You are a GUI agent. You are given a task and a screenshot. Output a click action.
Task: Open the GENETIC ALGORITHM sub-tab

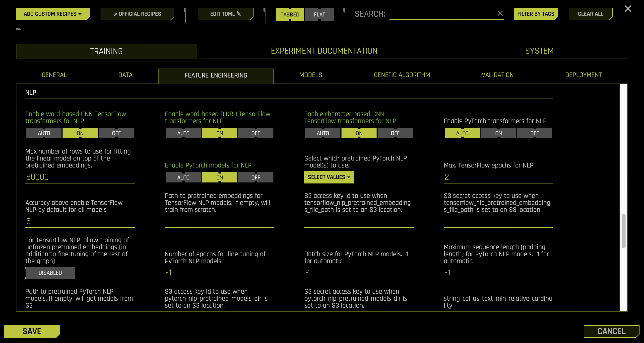402,75
